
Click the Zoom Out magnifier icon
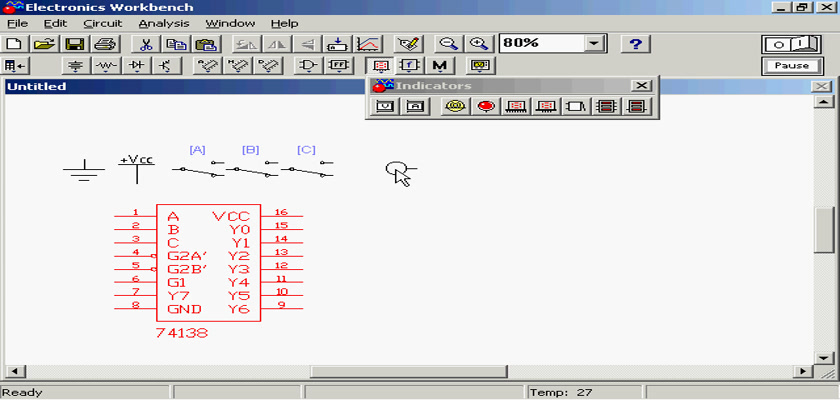point(448,44)
